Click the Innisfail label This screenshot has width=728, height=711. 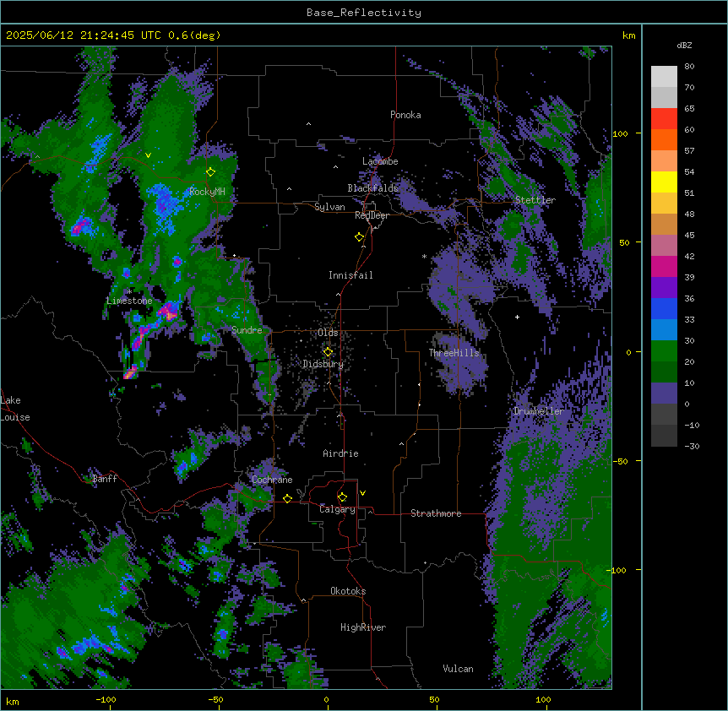[350, 275]
